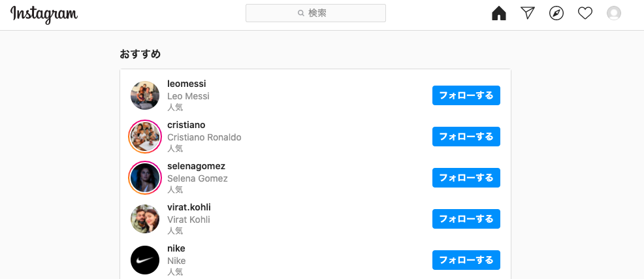Open the leomessi username link
Viewport: 644px width, 279px height.
[x=187, y=84]
